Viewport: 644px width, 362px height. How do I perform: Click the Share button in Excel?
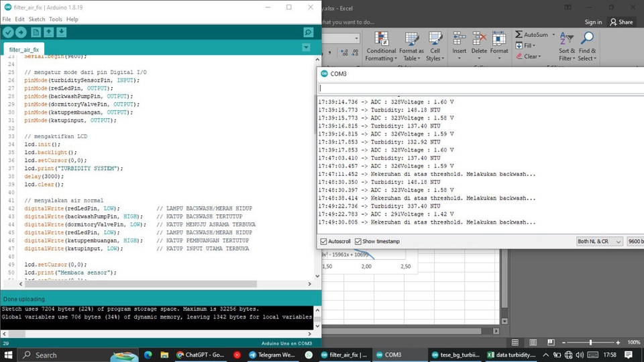621,22
